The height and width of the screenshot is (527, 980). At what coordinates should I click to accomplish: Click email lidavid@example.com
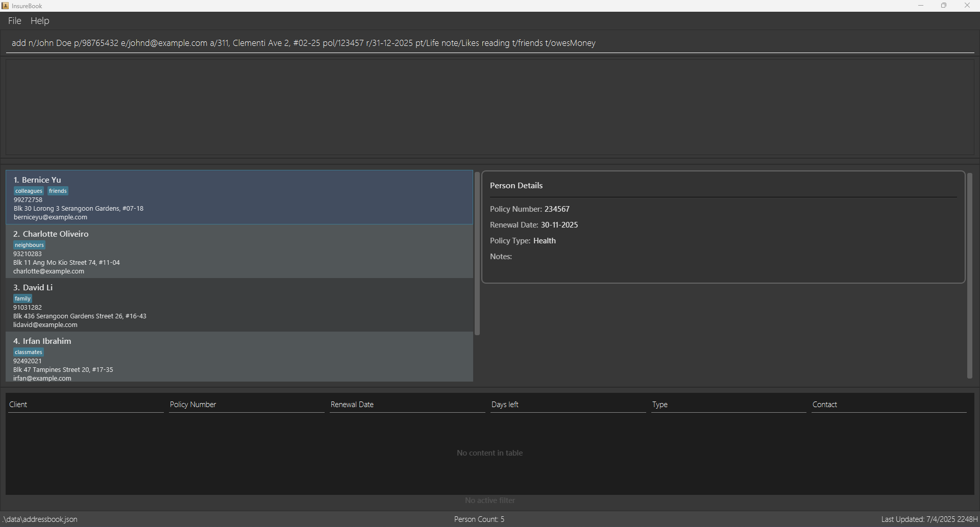(45, 325)
